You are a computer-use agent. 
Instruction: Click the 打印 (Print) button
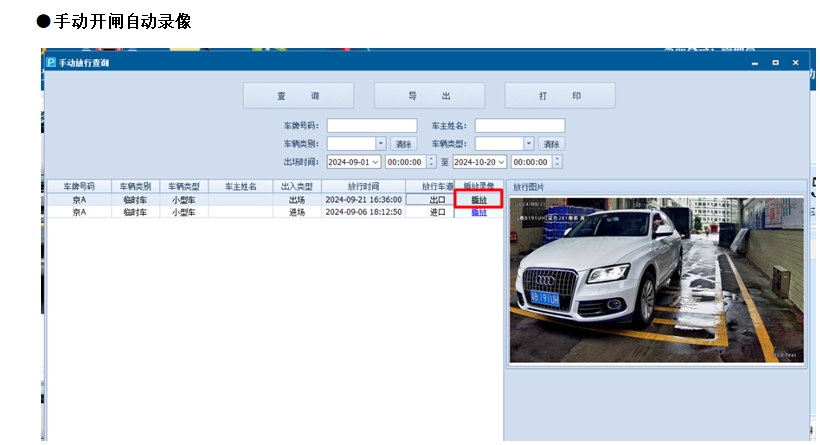click(559, 96)
